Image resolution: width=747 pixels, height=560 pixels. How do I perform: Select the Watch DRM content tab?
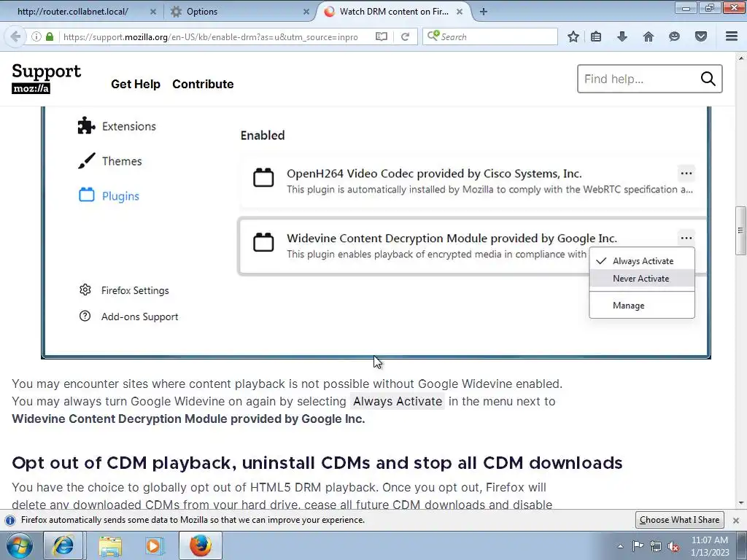(x=394, y=12)
